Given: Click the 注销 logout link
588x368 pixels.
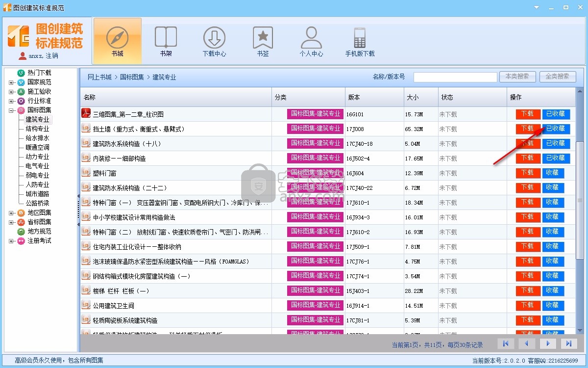Looking at the screenshot, I should click(x=52, y=56).
